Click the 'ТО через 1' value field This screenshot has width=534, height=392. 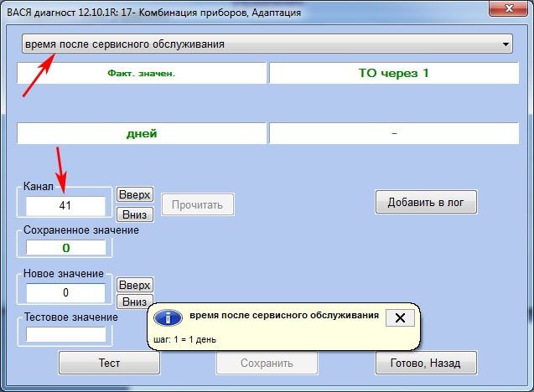[x=393, y=73]
